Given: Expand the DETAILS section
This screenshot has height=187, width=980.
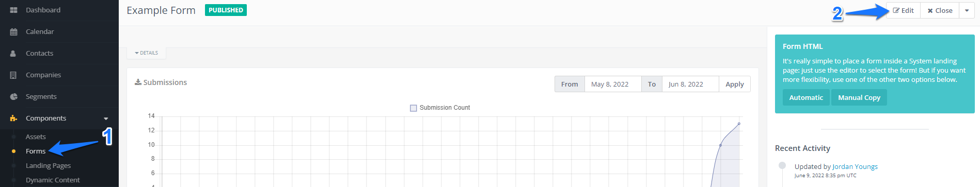Looking at the screenshot, I should [147, 53].
